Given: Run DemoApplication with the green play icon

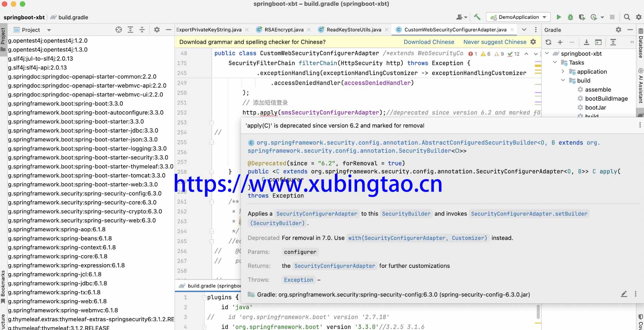Looking at the screenshot, I should 559,17.
